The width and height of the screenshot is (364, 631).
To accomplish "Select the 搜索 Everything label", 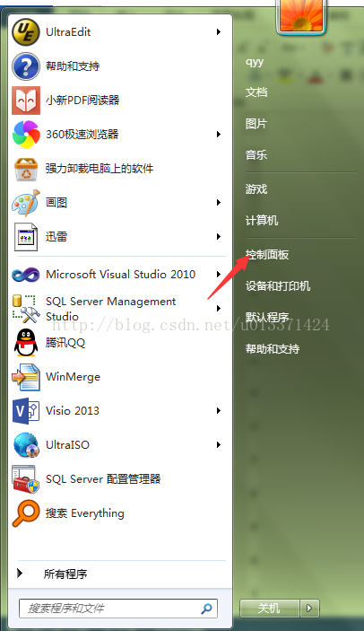I will (x=85, y=513).
